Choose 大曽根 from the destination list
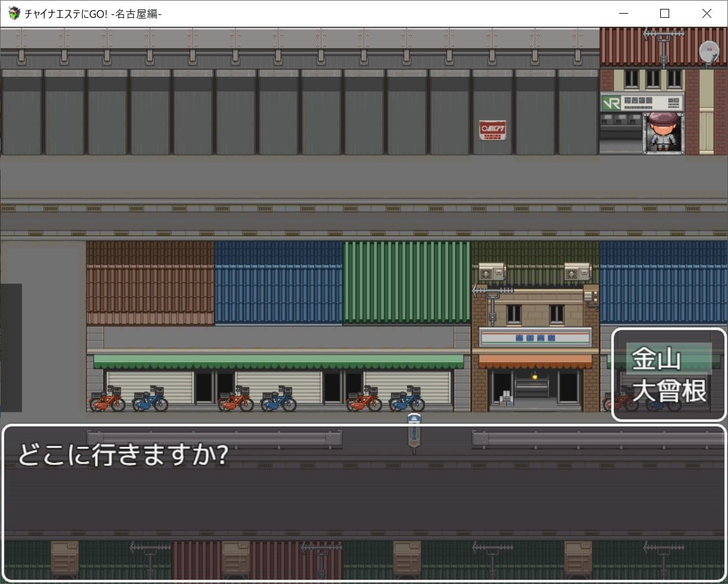Viewport: 728px width, 584px height. click(x=668, y=391)
